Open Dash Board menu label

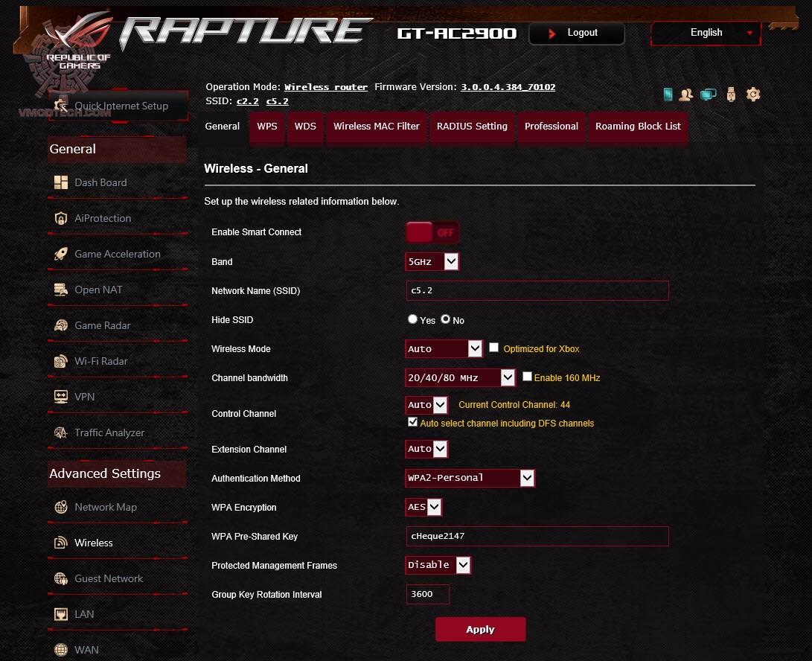click(x=100, y=182)
